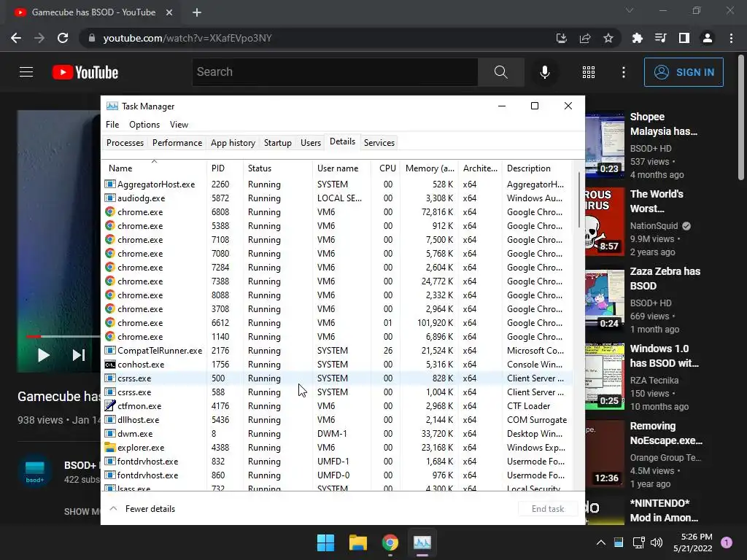Open The World's Worst video thumbnail
The width and height of the screenshot is (747, 560).
pyautogui.click(x=605, y=222)
